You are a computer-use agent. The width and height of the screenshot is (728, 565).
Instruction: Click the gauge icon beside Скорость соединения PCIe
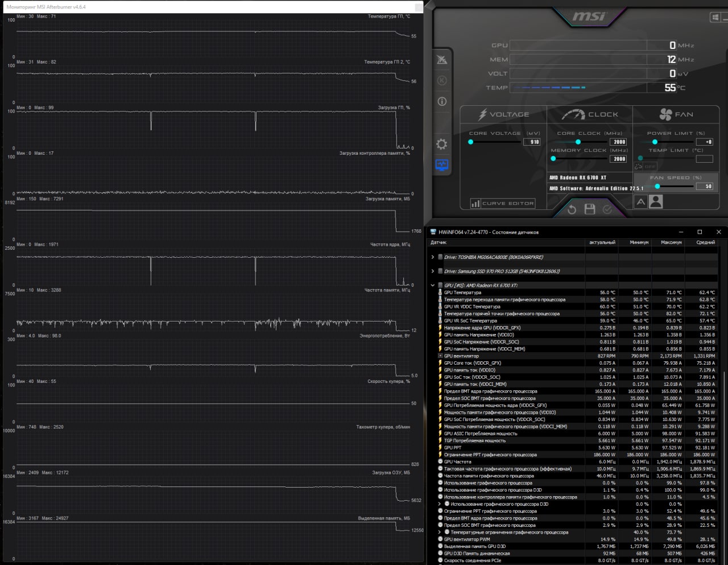click(440, 560)
